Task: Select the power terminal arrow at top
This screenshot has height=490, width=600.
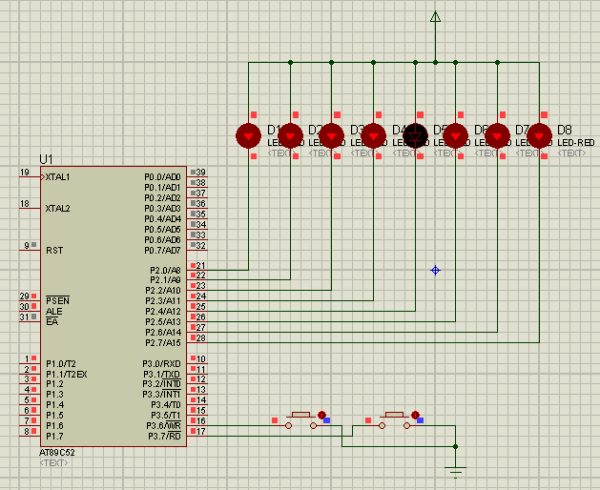Action: [435, 17]
